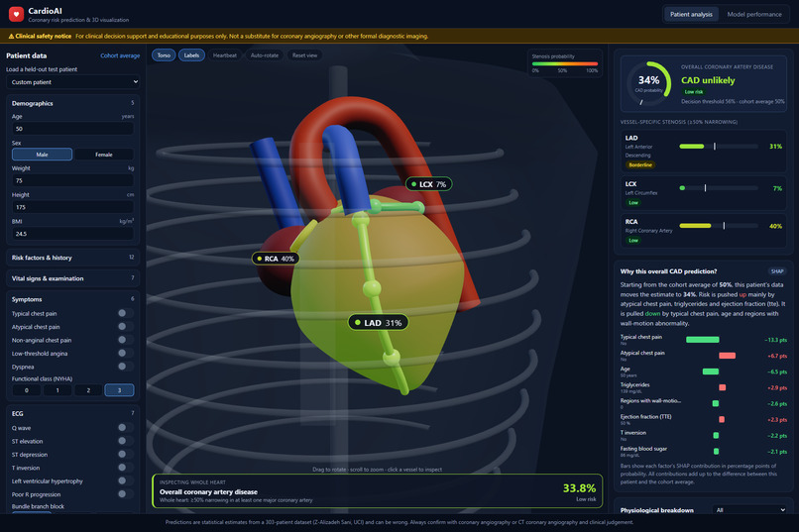
Task: Click the Age input field
Action: (x=73, y=129)
